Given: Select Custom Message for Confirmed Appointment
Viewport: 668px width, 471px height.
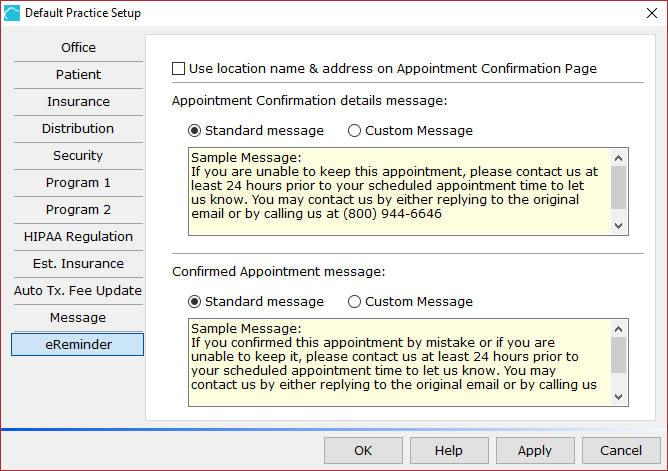Looking at the screenshot, I should pyautogui.click(x=354, y=302).
